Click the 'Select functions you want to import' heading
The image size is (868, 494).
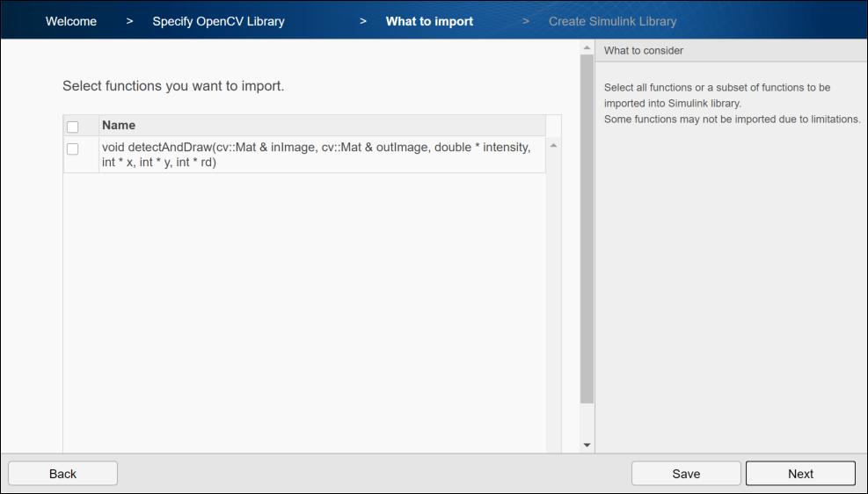coord(173,86)
